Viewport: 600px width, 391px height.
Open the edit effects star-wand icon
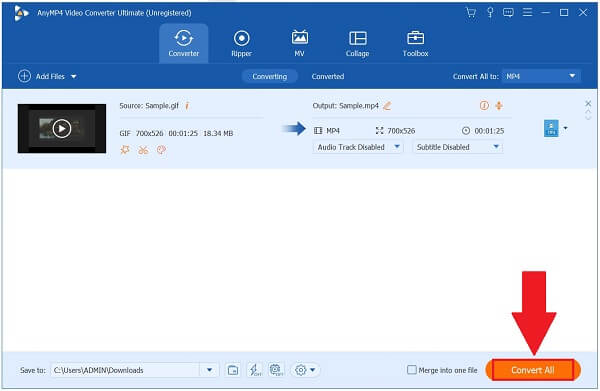(125, 150)
